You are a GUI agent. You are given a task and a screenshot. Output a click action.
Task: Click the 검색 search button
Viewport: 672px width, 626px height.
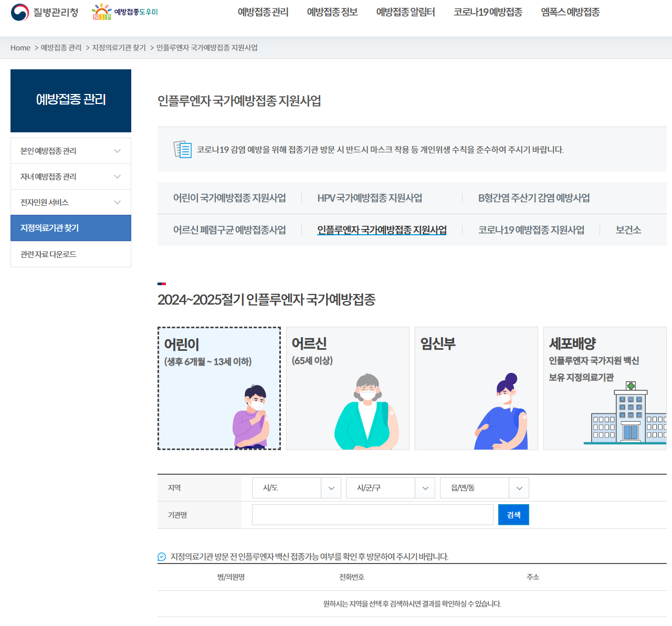click(x=513, y=515)
